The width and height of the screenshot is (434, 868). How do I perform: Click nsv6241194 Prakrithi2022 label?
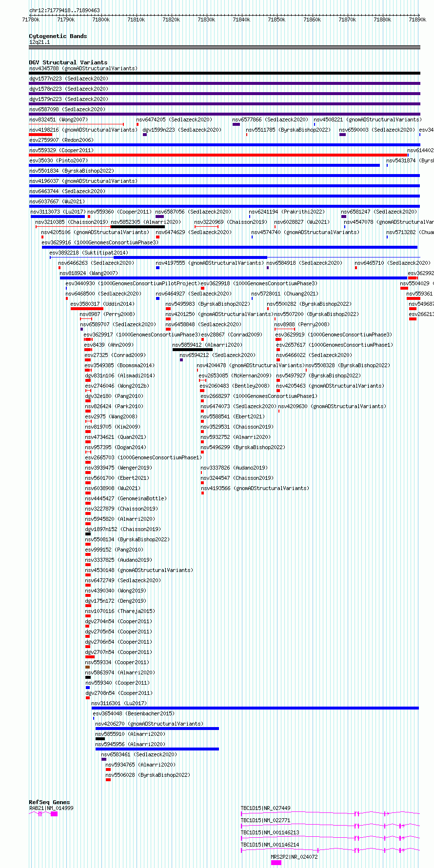(x=287, y=212)
